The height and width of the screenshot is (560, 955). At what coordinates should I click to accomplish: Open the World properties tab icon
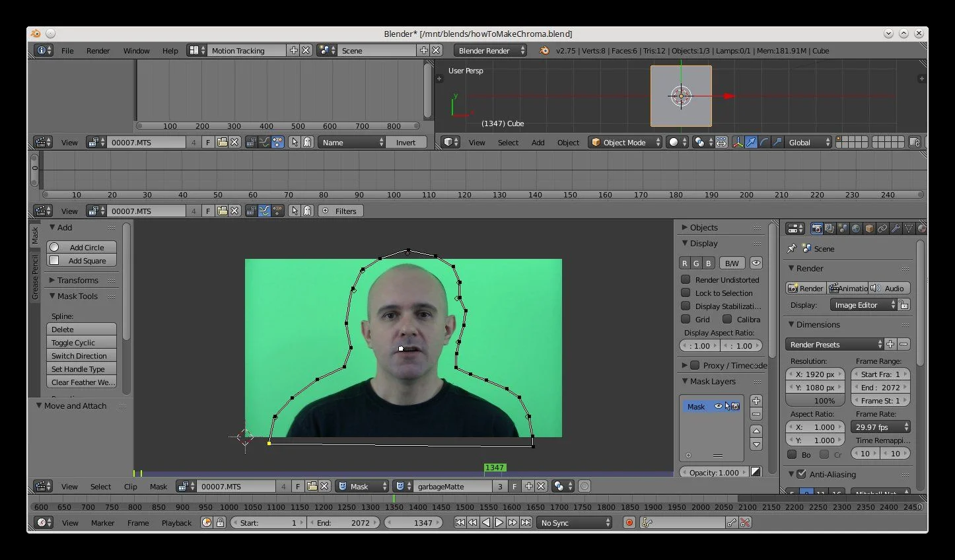856,228
